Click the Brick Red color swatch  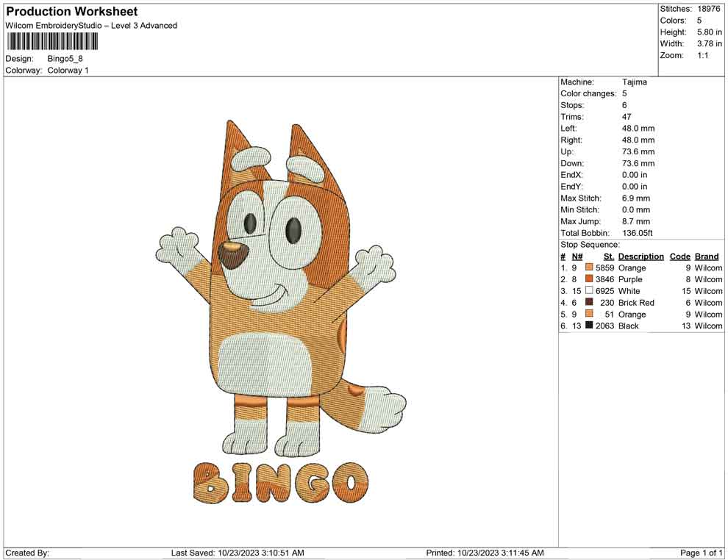[x=589, y=302]
